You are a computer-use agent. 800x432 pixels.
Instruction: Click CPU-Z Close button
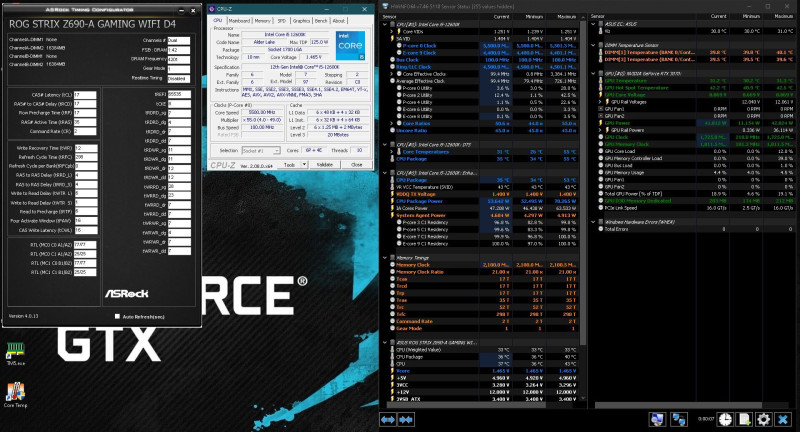[357, 164]
